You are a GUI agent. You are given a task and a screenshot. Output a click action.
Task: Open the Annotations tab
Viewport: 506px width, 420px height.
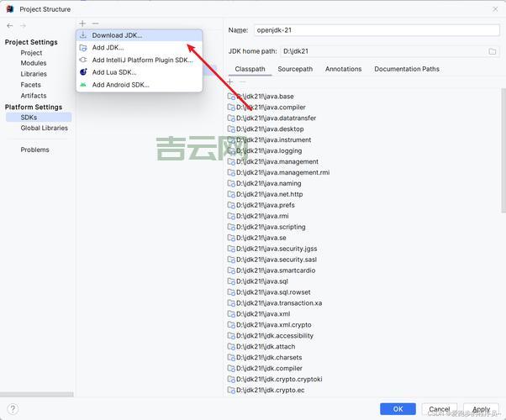(343, 69)
